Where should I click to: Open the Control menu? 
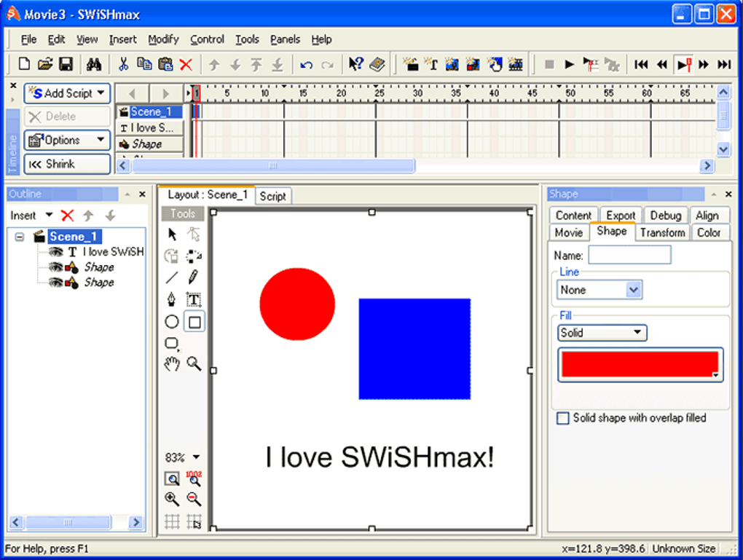(207, 39)
